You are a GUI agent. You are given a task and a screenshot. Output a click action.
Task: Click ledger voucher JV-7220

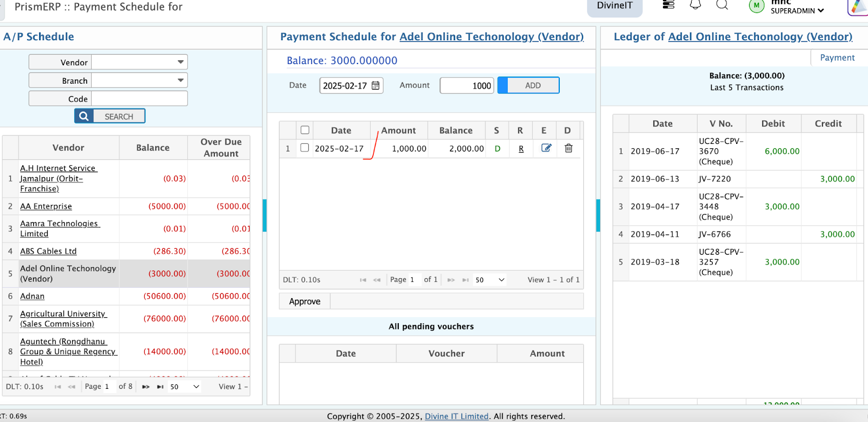click(714, 179)
